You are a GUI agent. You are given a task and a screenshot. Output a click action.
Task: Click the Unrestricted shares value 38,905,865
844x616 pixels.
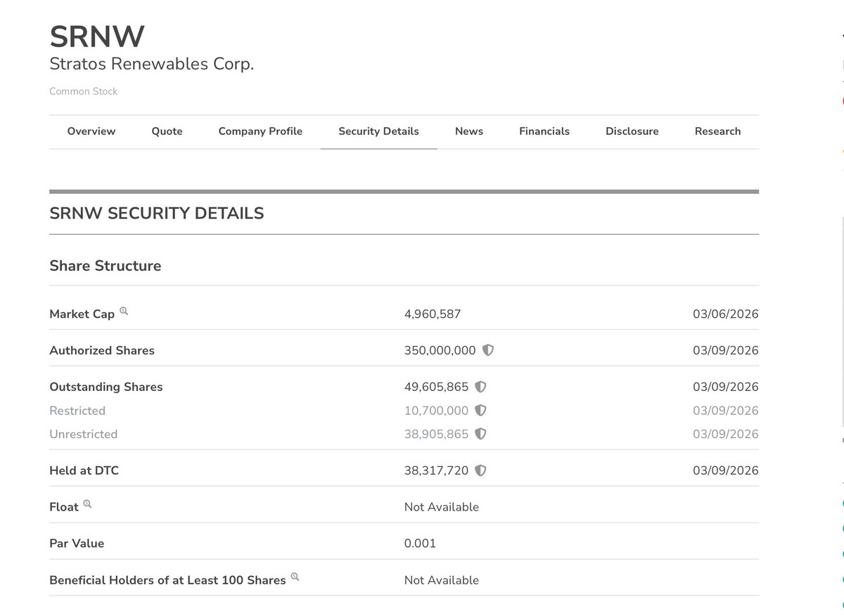coord(437,434)
